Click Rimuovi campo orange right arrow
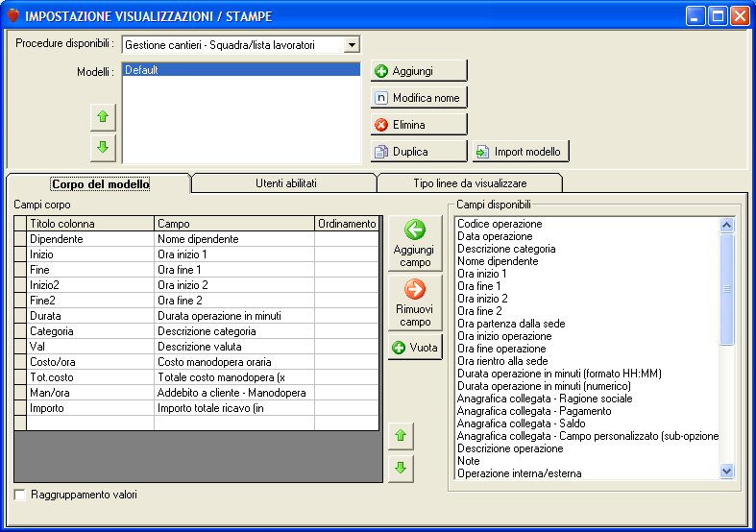 [415, 303]
